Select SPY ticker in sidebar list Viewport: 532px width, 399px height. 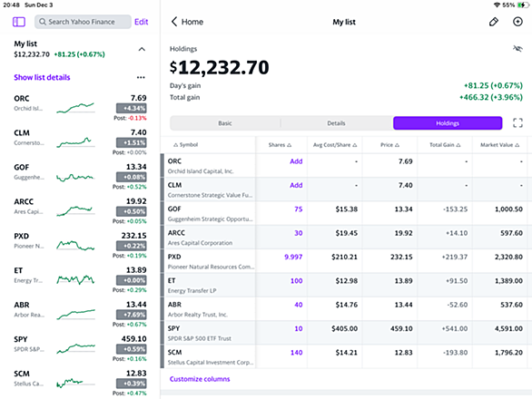pos(20,339)
